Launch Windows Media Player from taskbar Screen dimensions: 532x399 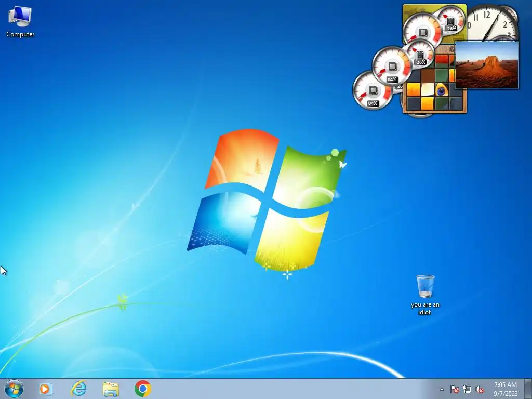tap(46, 389)
